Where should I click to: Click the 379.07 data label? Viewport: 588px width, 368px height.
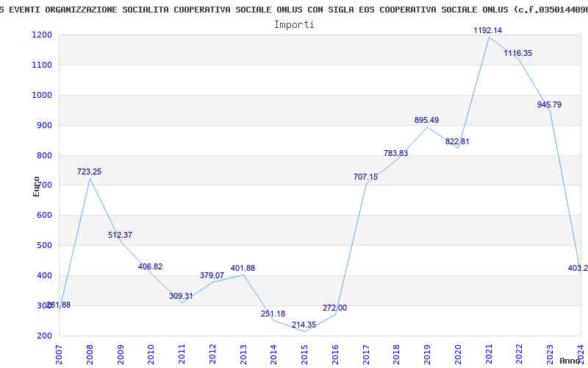pos(212,275)
